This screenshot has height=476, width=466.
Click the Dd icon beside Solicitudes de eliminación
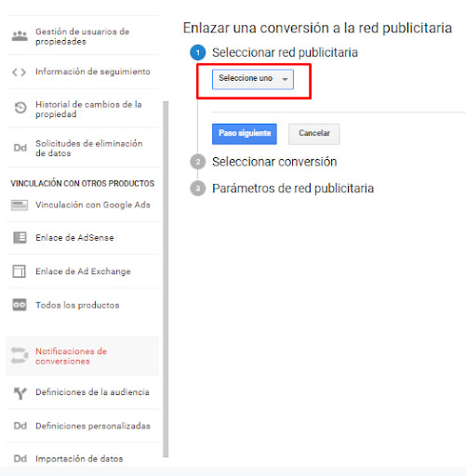point(20,148)
